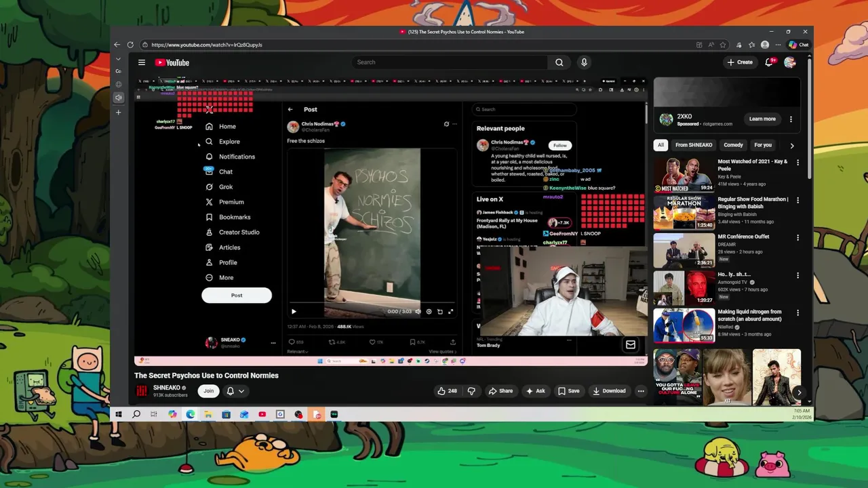The image size is (868, 488).
Task: Open Regular Show Food Marathon thumbnail
Action: pyautogui.click(x=684, y=213)
